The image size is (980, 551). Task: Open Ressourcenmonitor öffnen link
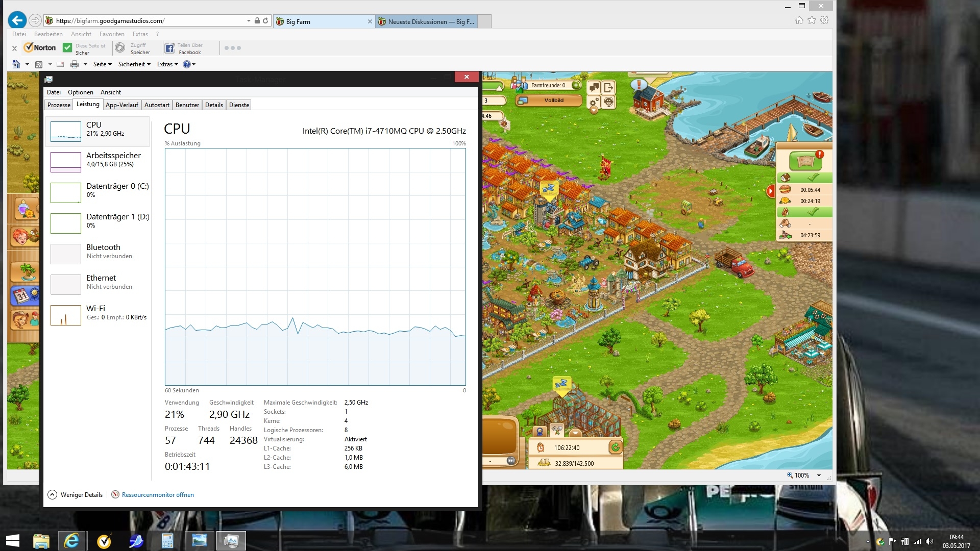click(x=158, y=494)
